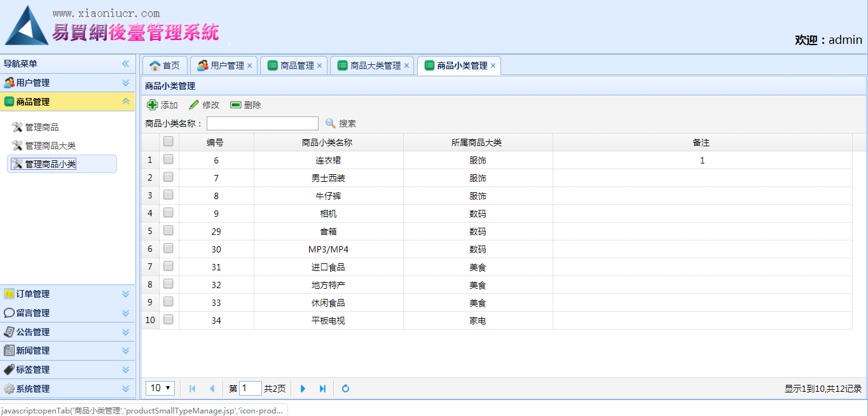Image resolution: width=868 pixels, height=416 pixels.
Task: Switch to the 用户管理 tab
Action: (x=224, y=66)
